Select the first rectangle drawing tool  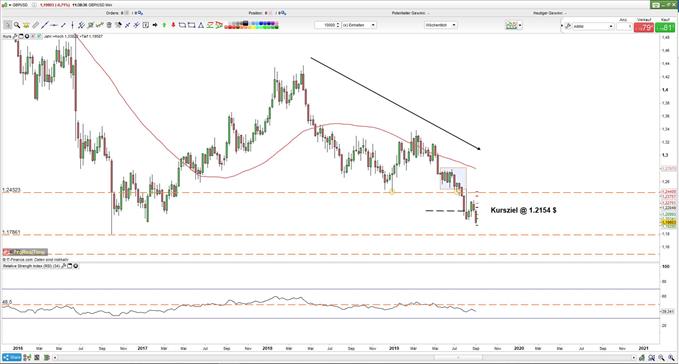(x=182, y=25)
